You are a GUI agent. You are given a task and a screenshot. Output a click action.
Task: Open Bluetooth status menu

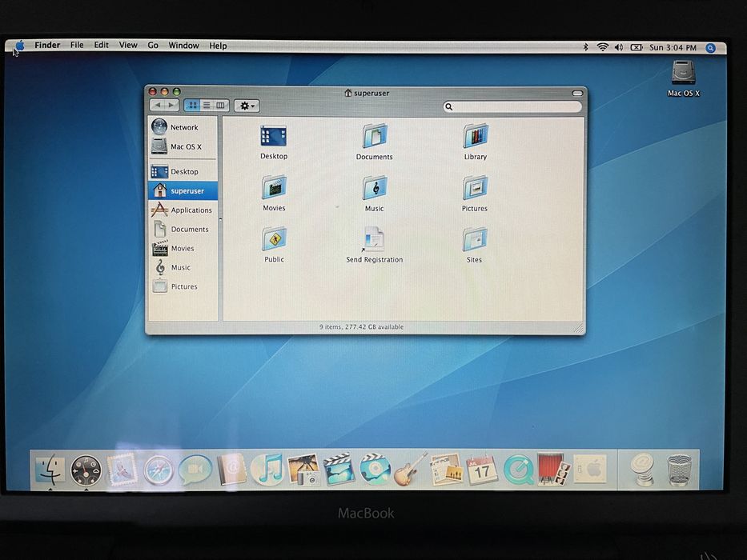(585, 47)
